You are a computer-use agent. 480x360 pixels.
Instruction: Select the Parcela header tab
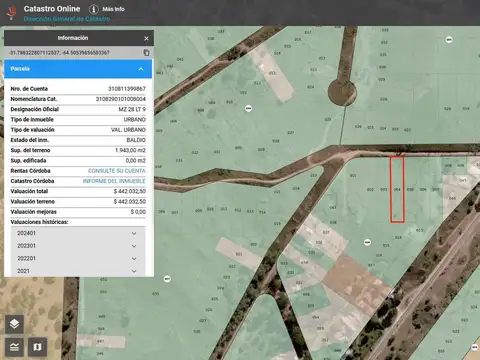(78, 69)
